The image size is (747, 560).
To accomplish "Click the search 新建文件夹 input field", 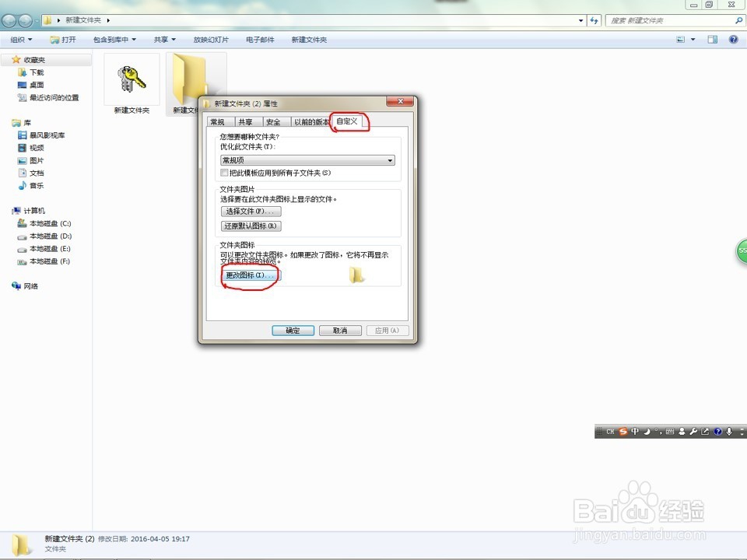I will tap(669, 20).
